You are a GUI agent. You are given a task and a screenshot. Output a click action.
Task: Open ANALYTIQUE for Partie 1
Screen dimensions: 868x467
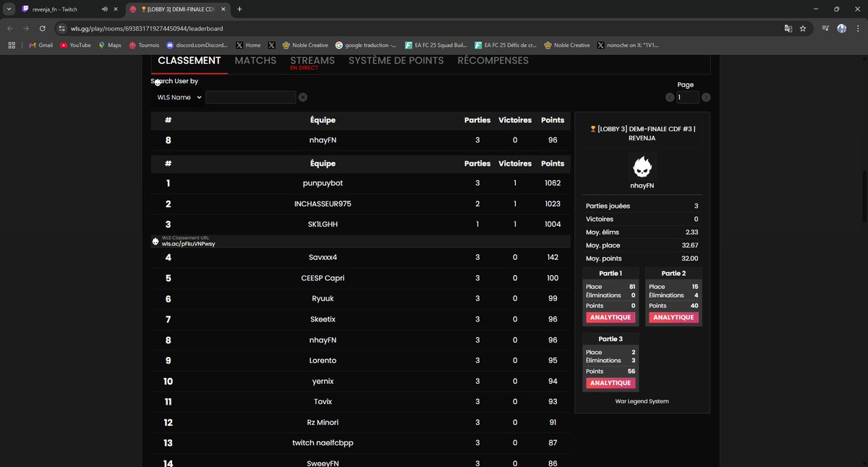pos(610,317)
